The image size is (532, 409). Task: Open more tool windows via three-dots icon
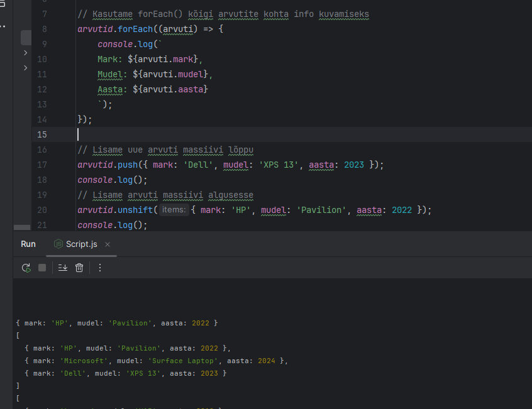pos(3,26)
